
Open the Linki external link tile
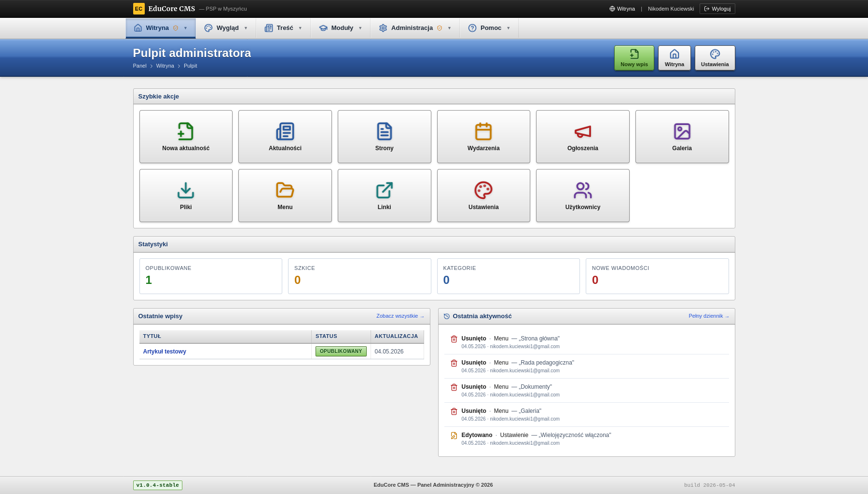tap(385, 196)
